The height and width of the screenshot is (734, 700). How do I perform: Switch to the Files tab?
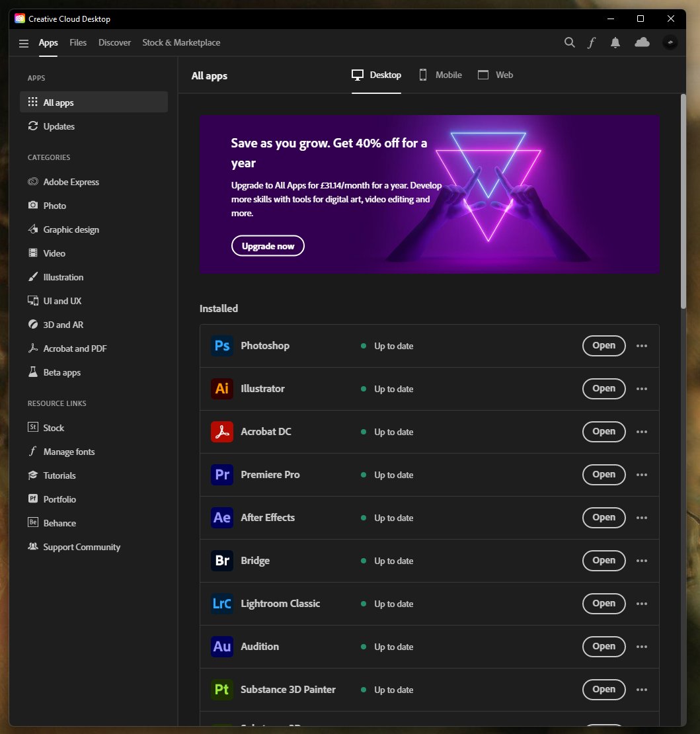pos(78,42)
